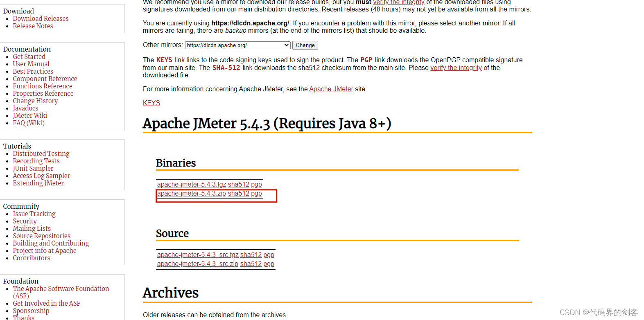Open Contributors link
This screenshot has height=320, width=644.
(31, 258)
